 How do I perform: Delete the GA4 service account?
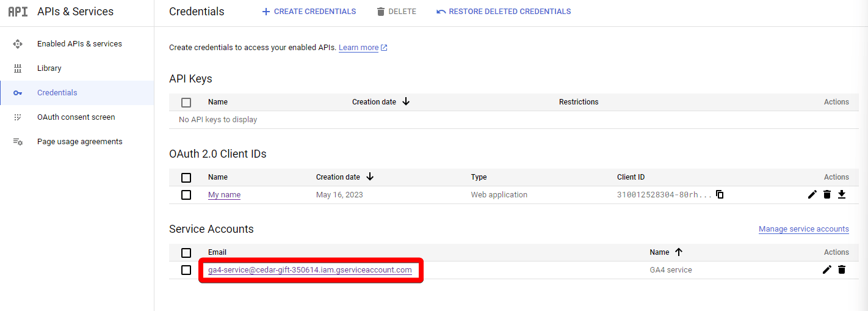click(x=842, y=270)
